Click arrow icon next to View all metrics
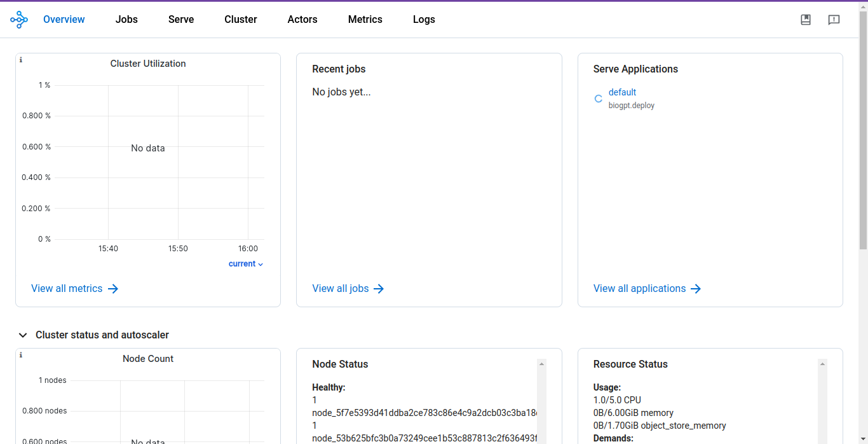 [x=113, y=289]
